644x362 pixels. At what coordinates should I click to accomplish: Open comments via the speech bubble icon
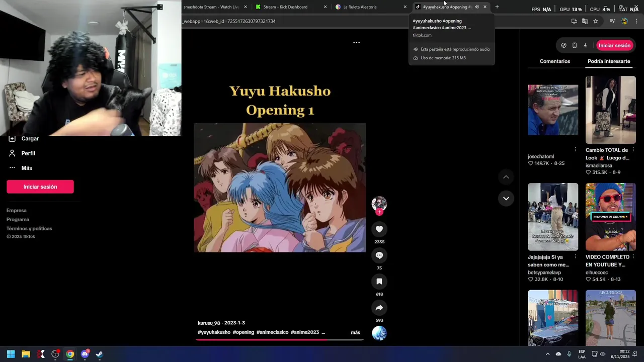pyautogui.click(x=379, y=255)
